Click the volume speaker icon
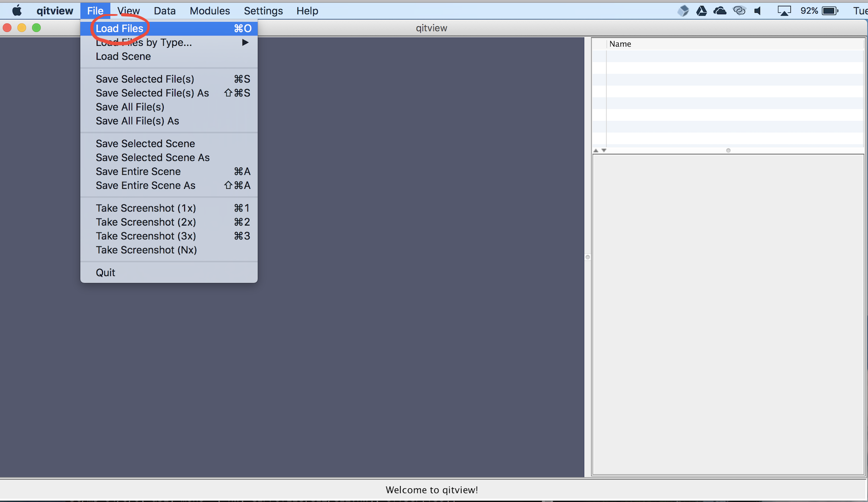The height and width of the screenshot is (502, 868). coord(758,10)
